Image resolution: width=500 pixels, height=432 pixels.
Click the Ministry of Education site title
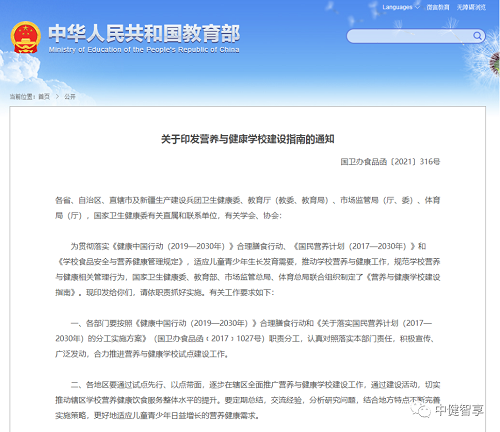[x=144, y=34]
